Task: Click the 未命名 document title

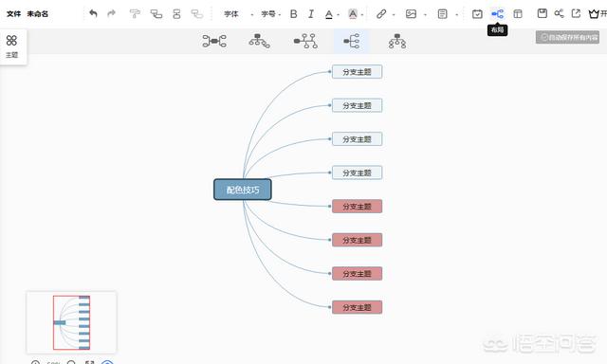Action: click(x=38, y=14)
